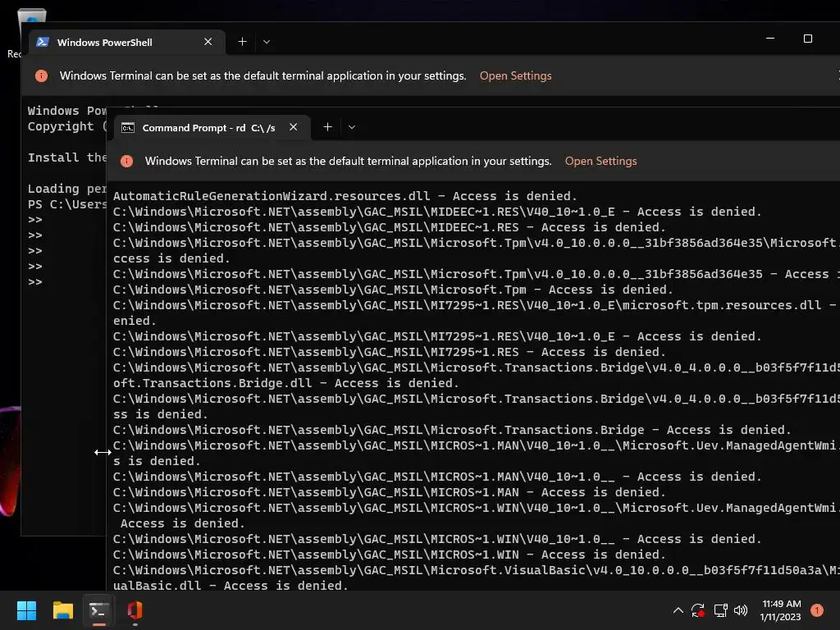Click the line ending 'MICROS~1.MAN - Access is denied.'
Viewport: 840px width, 630px height.
click(389, 492)
